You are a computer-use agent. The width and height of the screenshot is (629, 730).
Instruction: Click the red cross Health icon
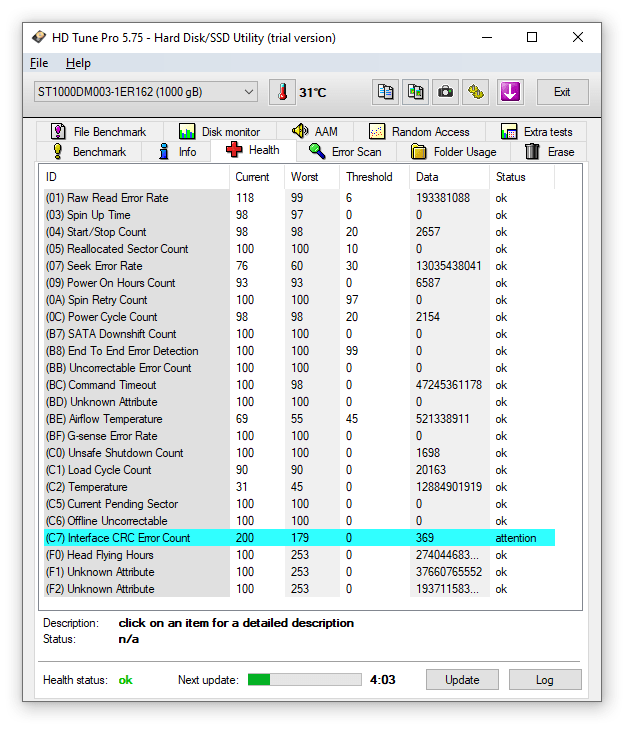[x=234, y=150]
